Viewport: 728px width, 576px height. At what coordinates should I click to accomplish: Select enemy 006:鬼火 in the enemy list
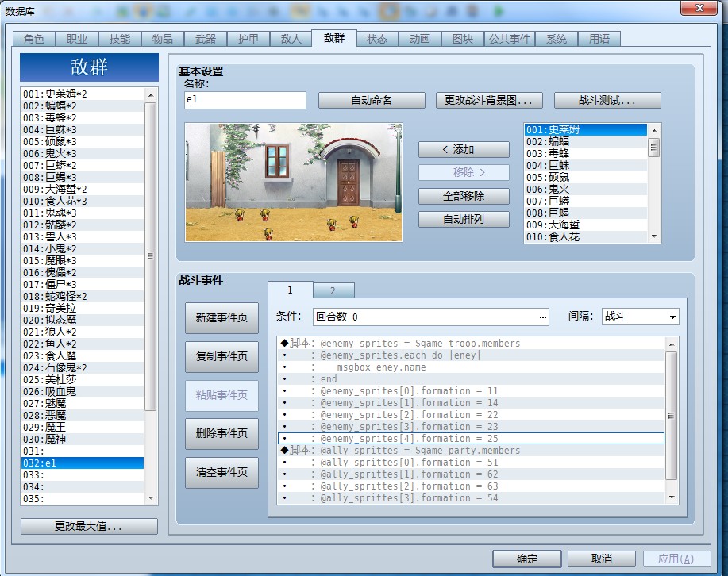pos(586,189)
